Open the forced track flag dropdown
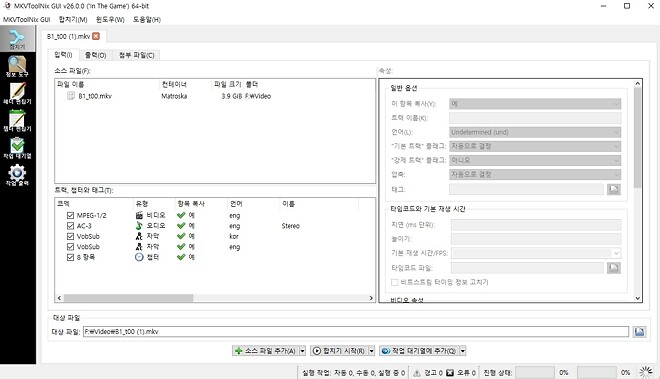The width and height of the screenshot is (660, 379). point(535,160)
